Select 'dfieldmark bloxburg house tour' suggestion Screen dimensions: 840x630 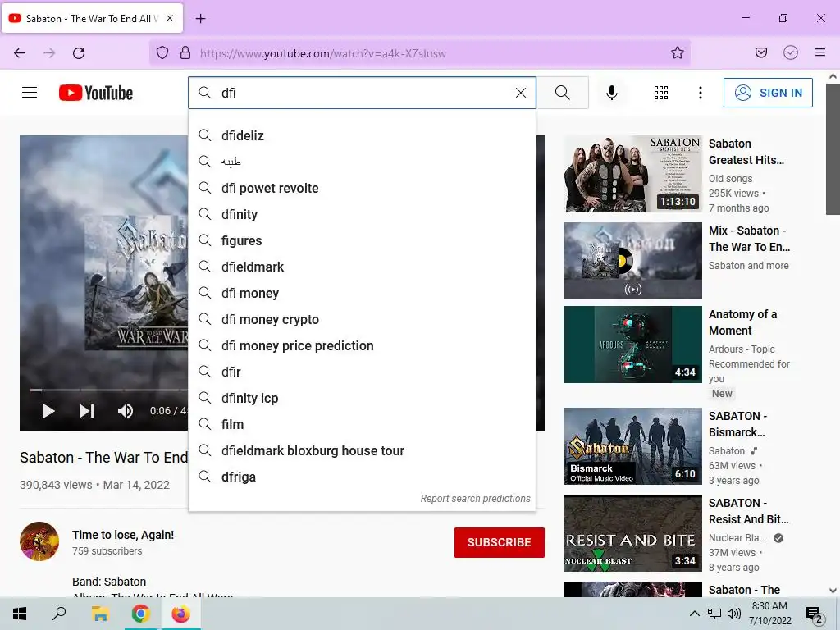362,450
